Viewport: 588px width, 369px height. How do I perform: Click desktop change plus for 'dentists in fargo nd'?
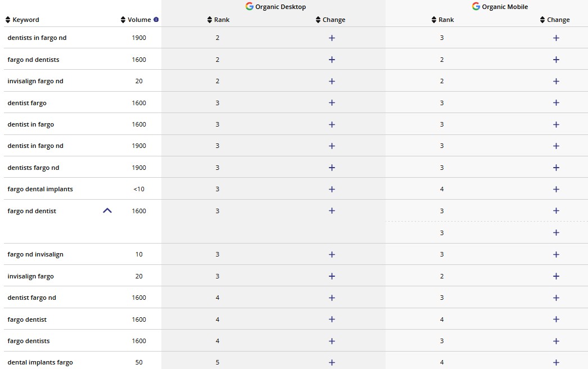[332, 38]
